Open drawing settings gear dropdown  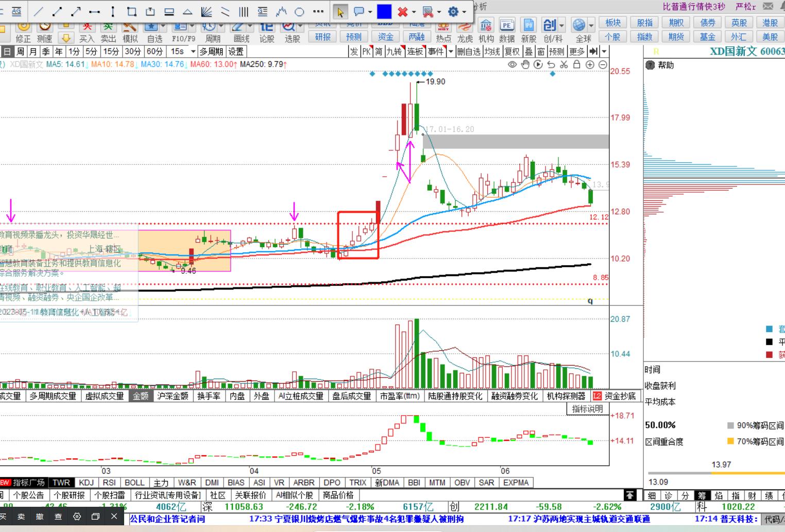[x=465, y=12]
